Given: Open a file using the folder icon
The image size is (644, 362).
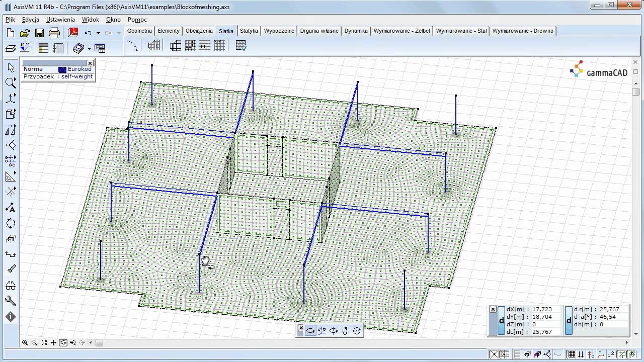Looking at the screenshot, I should (x=25, y=33).
